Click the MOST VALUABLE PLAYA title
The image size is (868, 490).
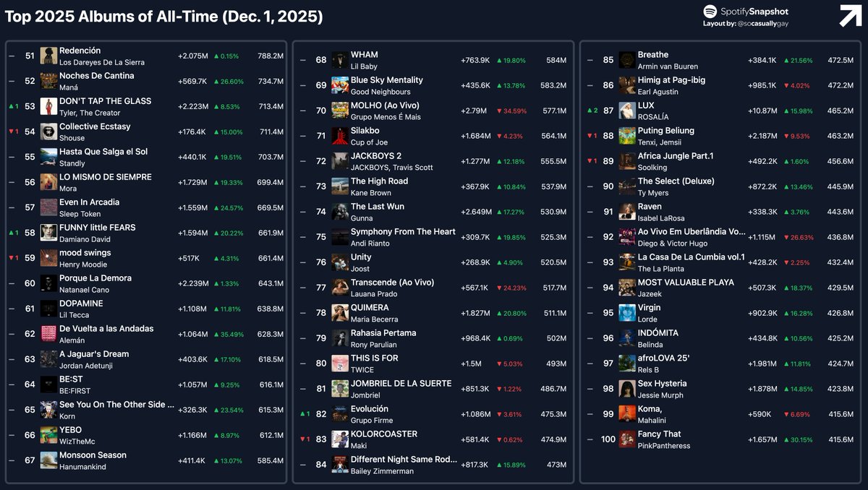(x=686, y=283)
